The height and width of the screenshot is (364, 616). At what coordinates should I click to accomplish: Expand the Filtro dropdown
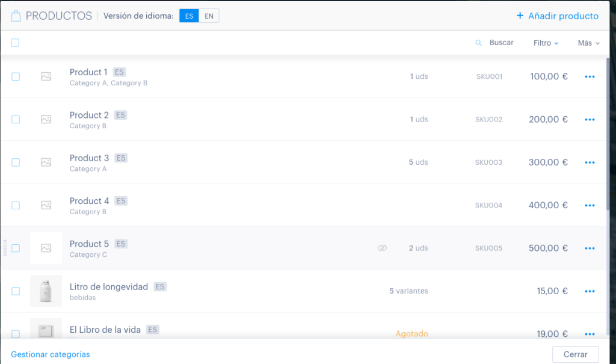tap(546, 43)
